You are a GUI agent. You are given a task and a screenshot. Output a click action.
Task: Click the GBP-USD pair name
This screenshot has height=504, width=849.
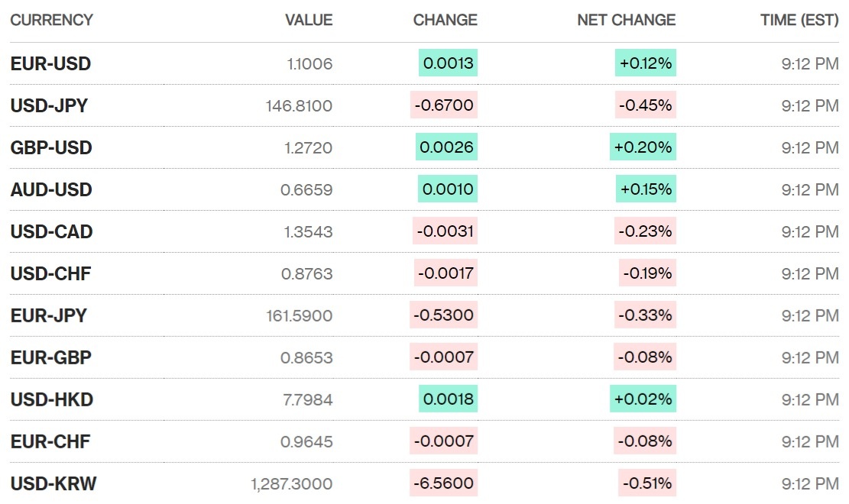pyautogui.click(x=51, y=147)
